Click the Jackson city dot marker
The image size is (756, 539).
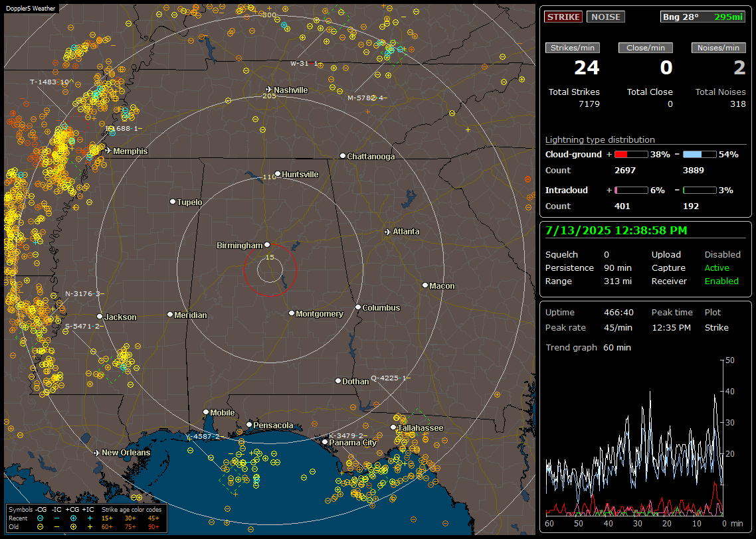pyautogui.click(x=100, y=317)
